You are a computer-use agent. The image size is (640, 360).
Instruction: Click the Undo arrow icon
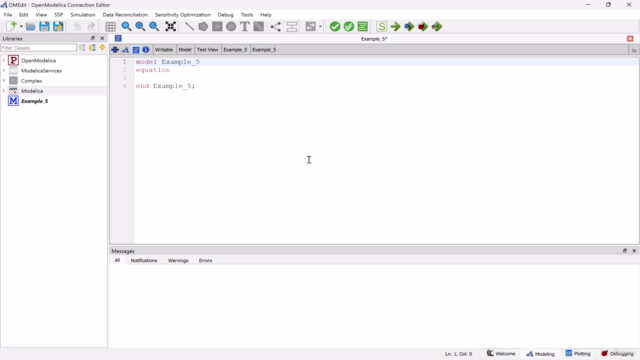click(x=77, y=27)
